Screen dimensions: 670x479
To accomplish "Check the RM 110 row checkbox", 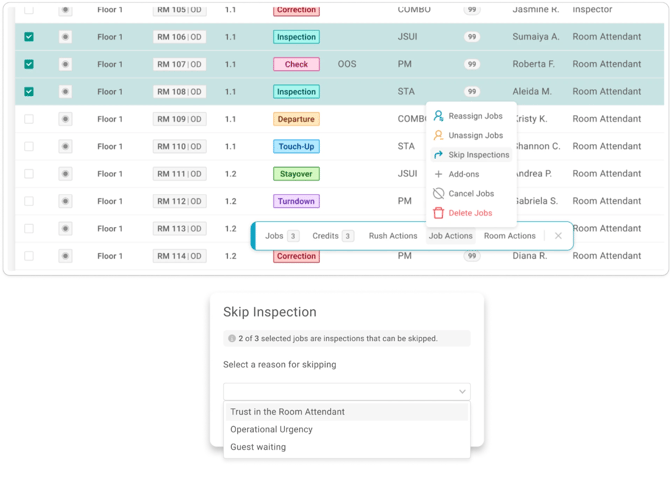I will pos(29,146).
